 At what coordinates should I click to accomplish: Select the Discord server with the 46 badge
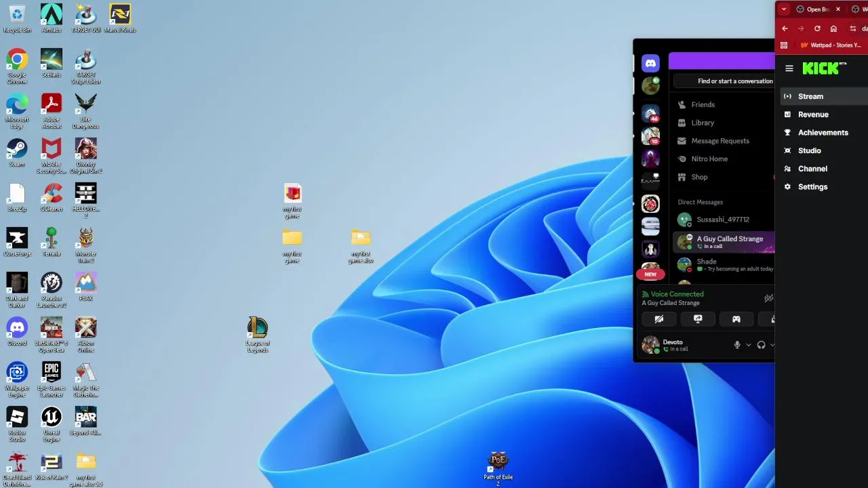[x=650, y=113]
